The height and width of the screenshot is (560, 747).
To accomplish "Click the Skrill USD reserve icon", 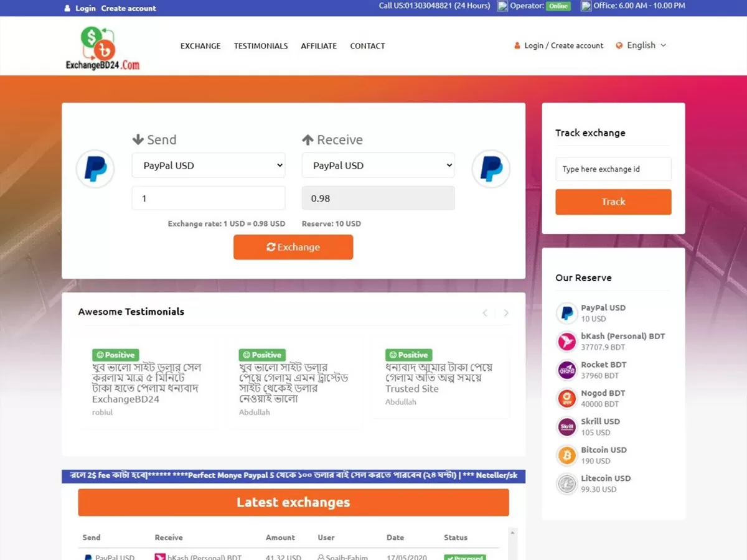I will tap(566, 427).
